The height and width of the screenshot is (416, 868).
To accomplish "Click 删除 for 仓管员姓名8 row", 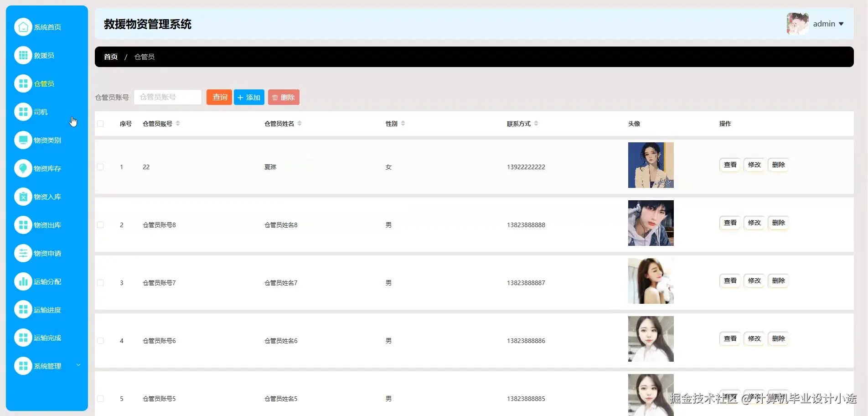I will click(x=779, y=223).
